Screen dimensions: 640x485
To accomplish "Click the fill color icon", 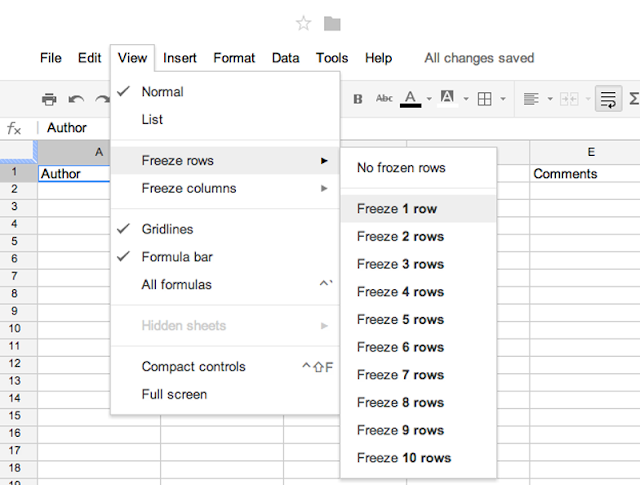I will pos(447,98).
